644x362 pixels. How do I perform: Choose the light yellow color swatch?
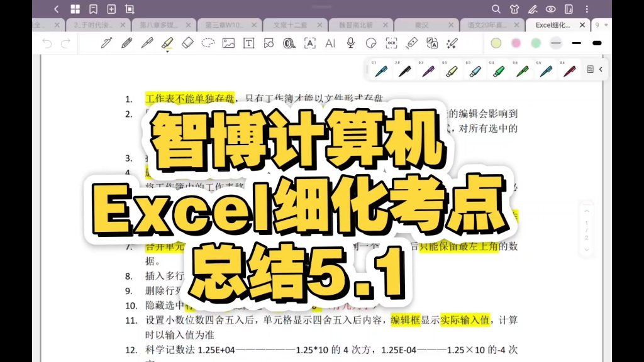point(496,43)
